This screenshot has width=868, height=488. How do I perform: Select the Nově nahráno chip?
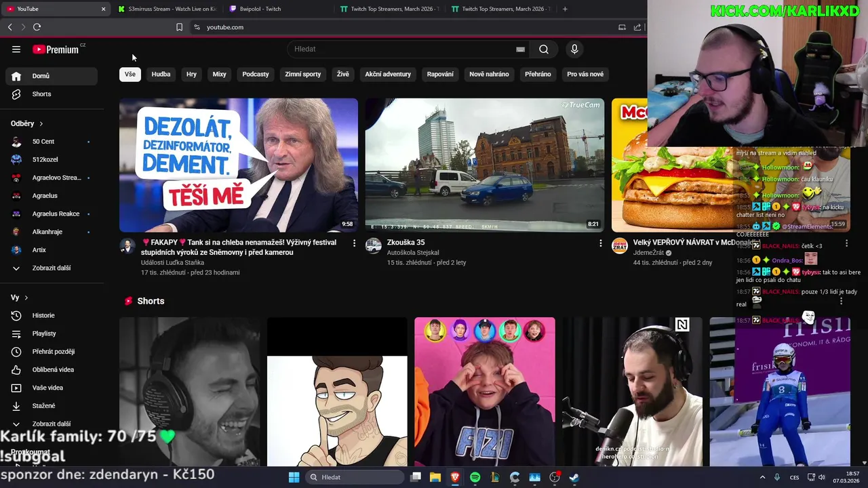(489, 75)
